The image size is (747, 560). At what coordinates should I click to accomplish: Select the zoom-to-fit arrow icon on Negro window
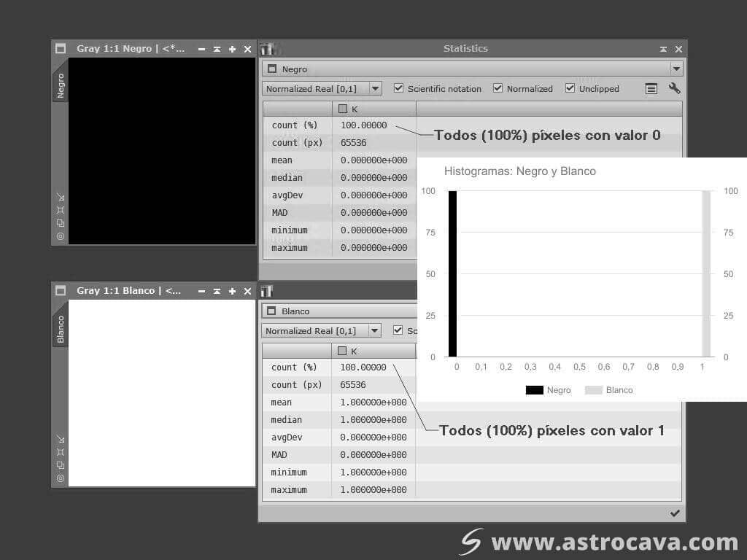pos(61,196)
